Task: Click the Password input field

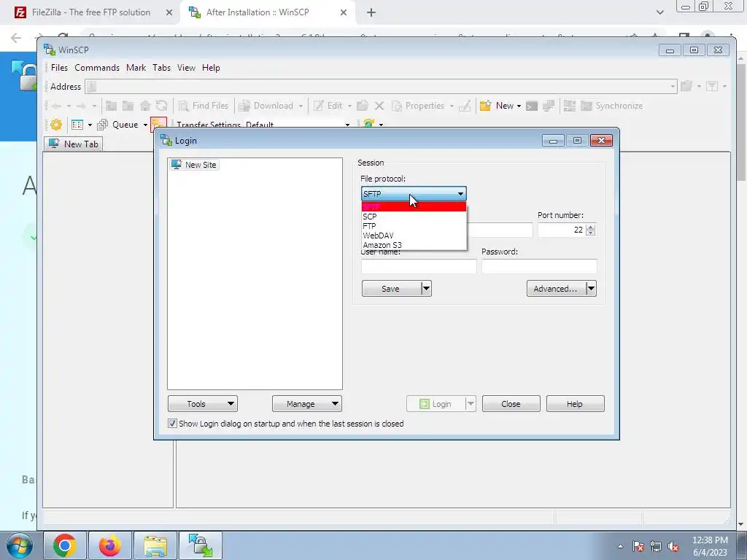Action: pyautogui.click(x=539, y=266)
